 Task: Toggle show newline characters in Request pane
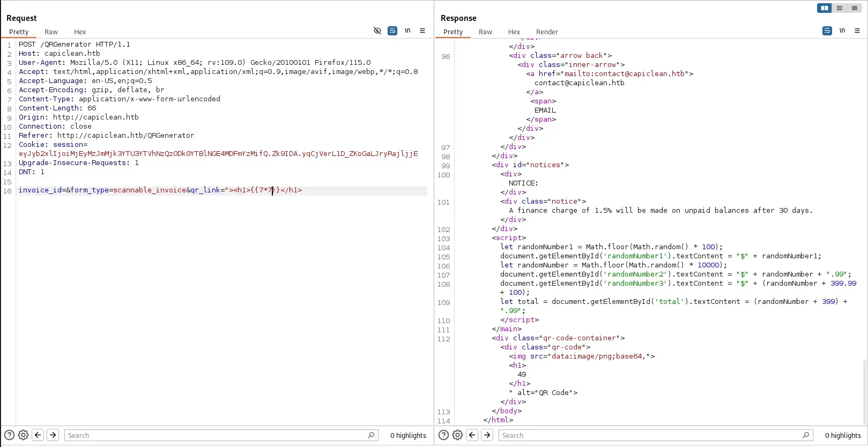click(407, 31)
